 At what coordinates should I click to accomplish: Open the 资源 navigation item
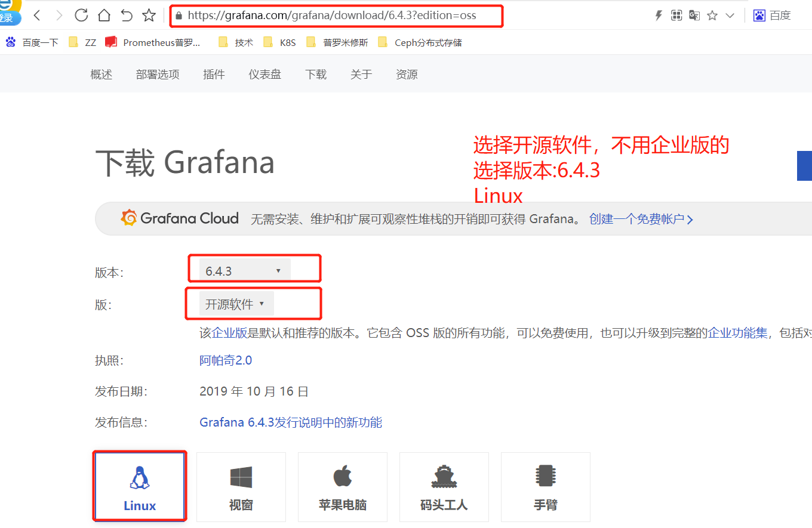[407, 75]
